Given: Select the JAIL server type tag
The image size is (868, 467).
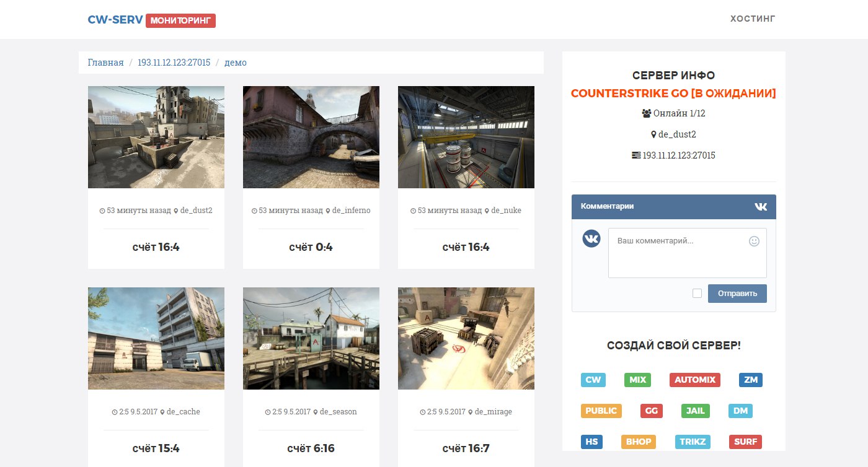Looking at the screenshot, I should [x=695, y=411].
